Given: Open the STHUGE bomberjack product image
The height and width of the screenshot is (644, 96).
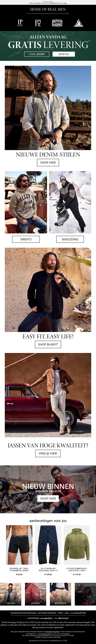Looking at the screenshot, I should (77, 545).
